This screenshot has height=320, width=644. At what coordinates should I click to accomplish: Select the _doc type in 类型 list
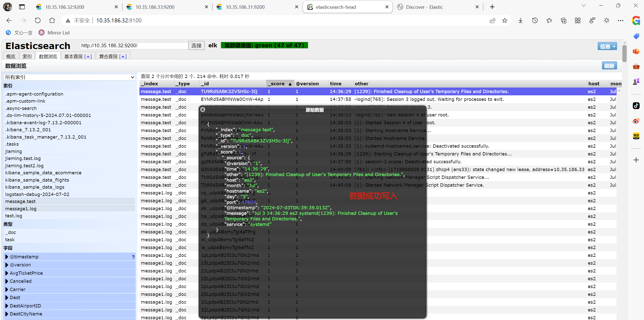pos(69,232)
